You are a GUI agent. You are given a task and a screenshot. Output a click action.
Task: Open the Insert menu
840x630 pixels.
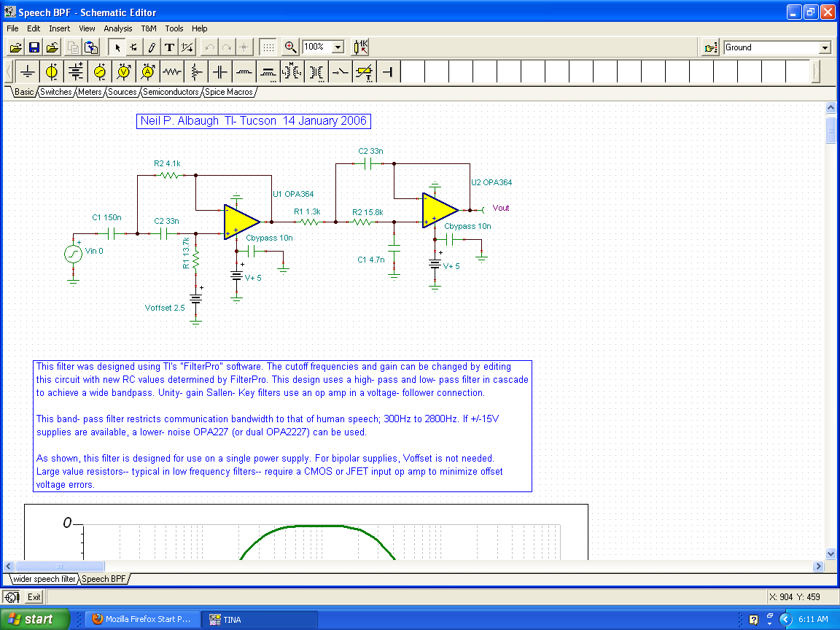(x=60, y=28)
